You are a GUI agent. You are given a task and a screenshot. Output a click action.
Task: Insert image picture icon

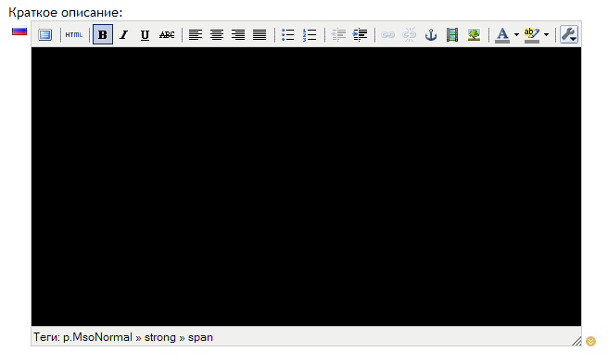pyautogui.click(x=474, y=34)
